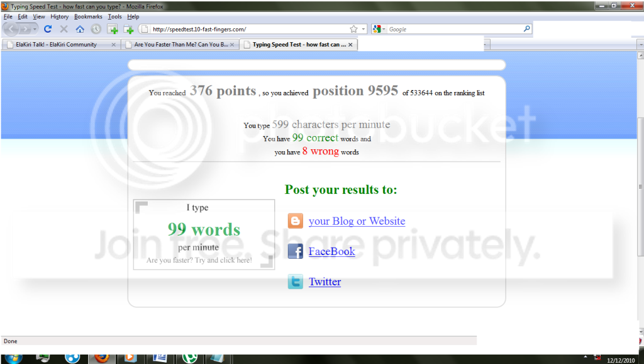The height and width of the screenshot is (364, 644).
Task: Expand the URL bar history dropdown
Action: [x=364, y=29]
